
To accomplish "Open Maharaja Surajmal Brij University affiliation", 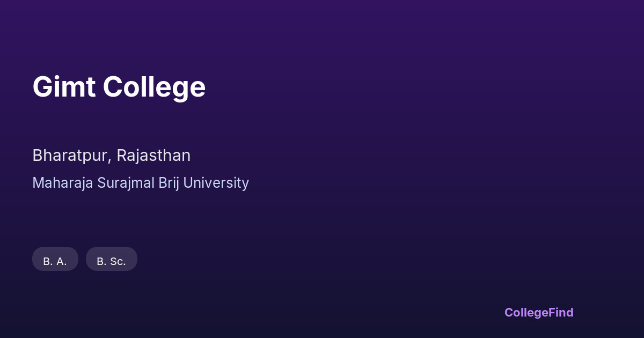I will coord(141,183).
